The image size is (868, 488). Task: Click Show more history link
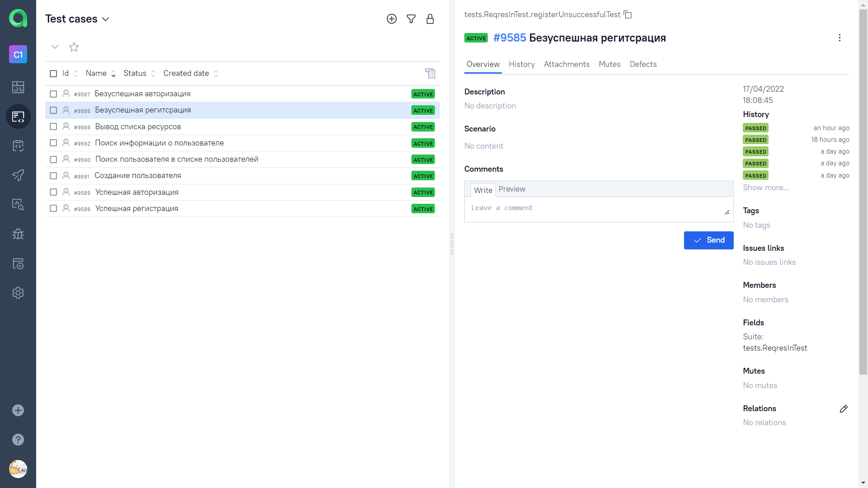[765, 188]
